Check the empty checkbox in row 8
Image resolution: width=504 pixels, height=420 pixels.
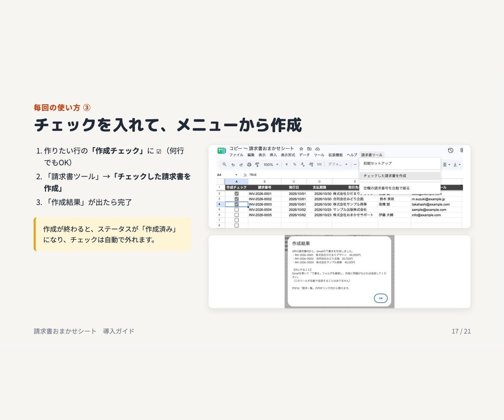(x=236, y=225)
